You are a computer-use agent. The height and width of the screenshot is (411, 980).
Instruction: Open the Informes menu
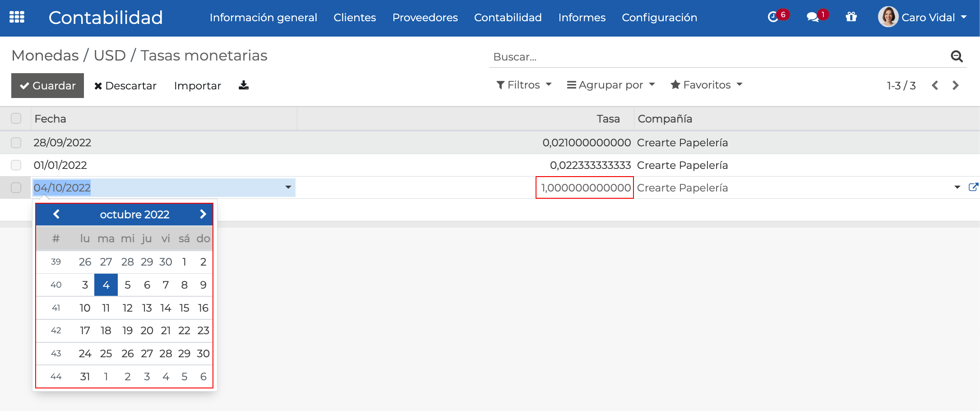click(x=582, y=17)
